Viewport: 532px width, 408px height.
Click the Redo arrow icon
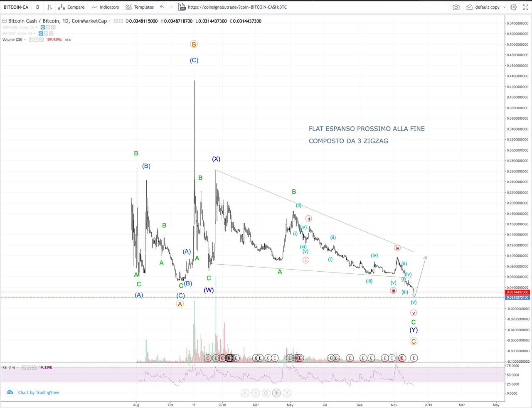(171, 7)
